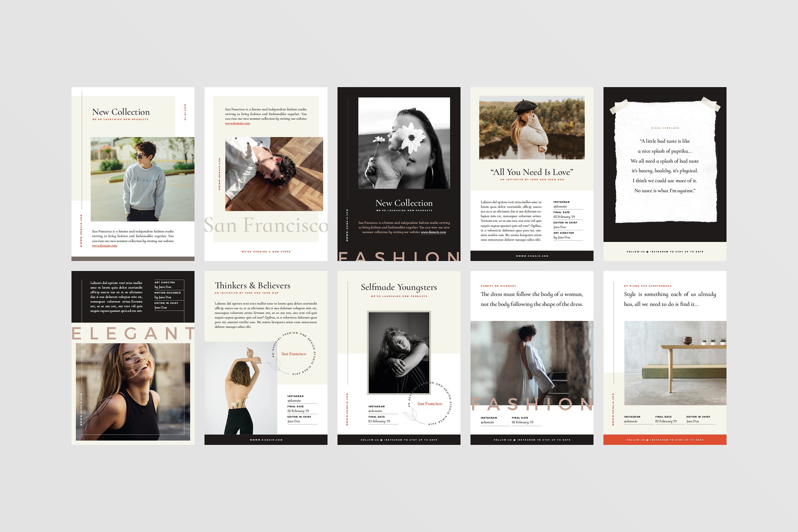Click the www.domain.com link under New Collection
The image size is (798, 532).
coord(104,246)
